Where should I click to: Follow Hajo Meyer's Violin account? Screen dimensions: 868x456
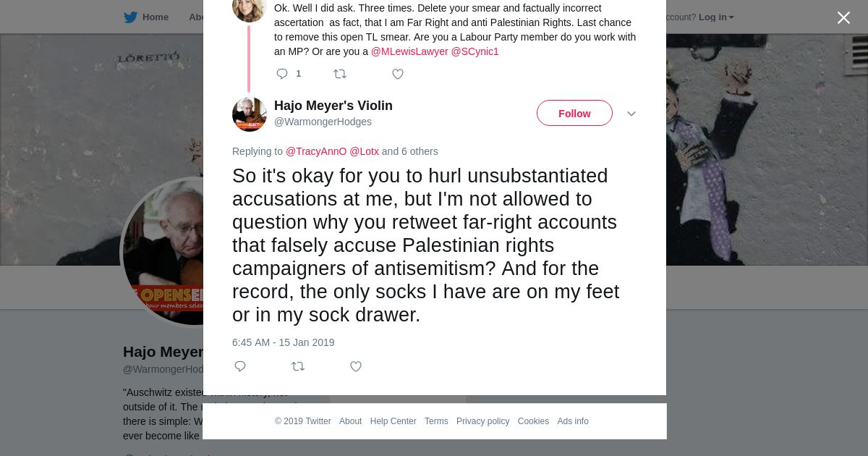[574, 114]
